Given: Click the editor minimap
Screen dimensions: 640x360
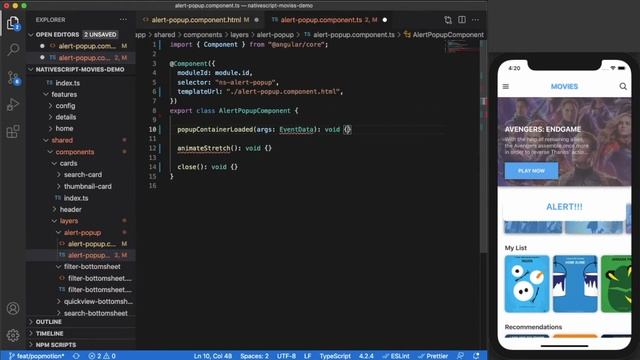Looking at the screenshot, I should [x=463, y=47].
